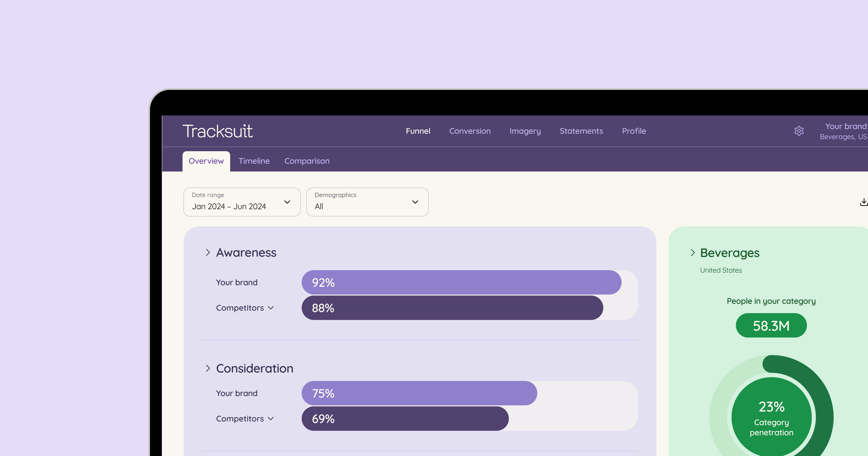Switch to the Timeline tab
Image resolution: width=868 pixels, height=456 pixels.
point(254,161)
